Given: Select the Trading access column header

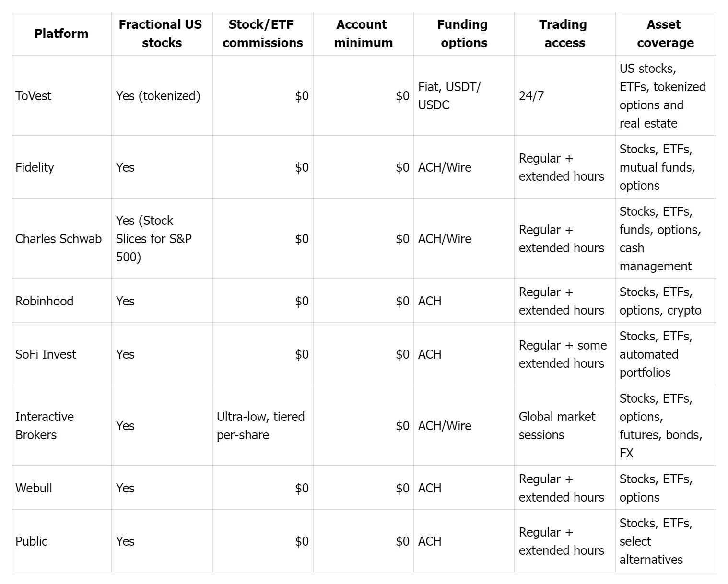Looking at the screenshot, I should click(x=564, y=34).
